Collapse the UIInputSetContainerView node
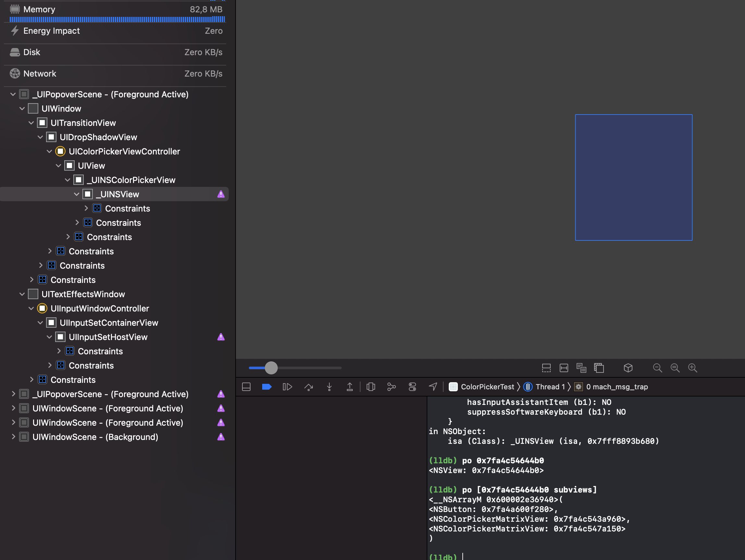745x560 pixels. pyautogui.click(x=41, y=323)
